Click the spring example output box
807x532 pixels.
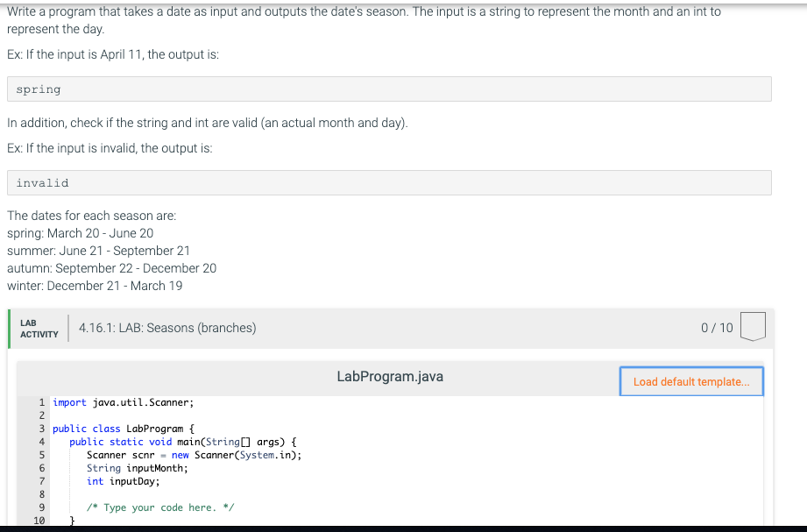389,89
